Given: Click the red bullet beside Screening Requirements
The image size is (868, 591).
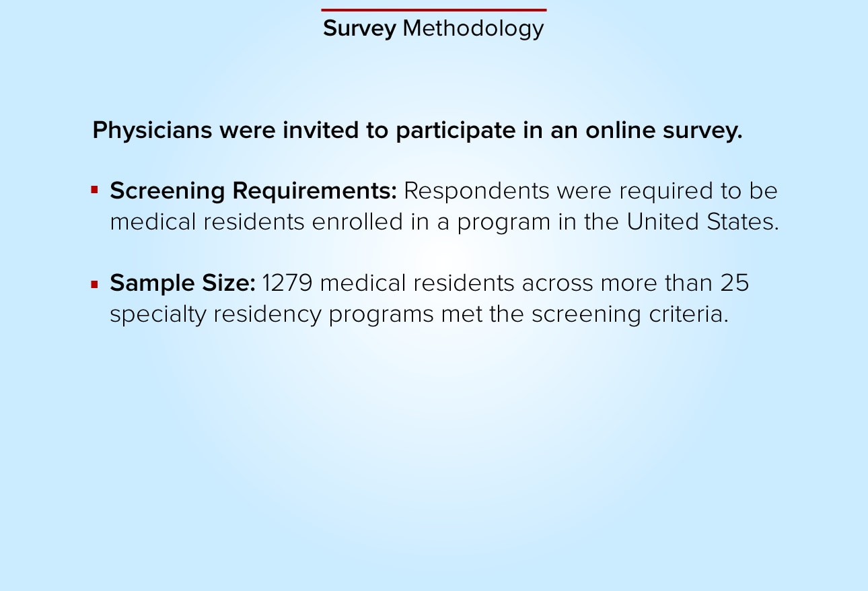Looking at the screenshot, I should click(x=95, y=190).
